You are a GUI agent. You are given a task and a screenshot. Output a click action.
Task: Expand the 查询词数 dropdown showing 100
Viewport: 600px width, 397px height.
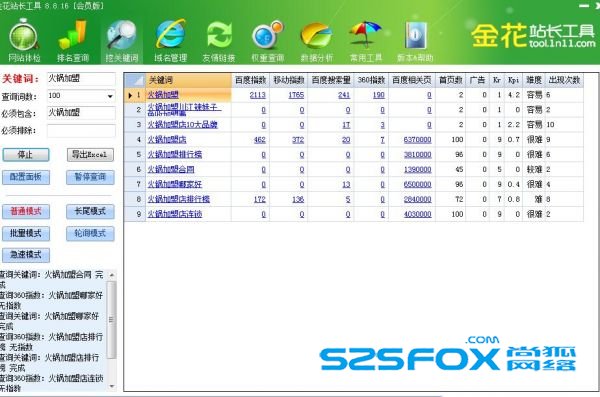[110, 96]
